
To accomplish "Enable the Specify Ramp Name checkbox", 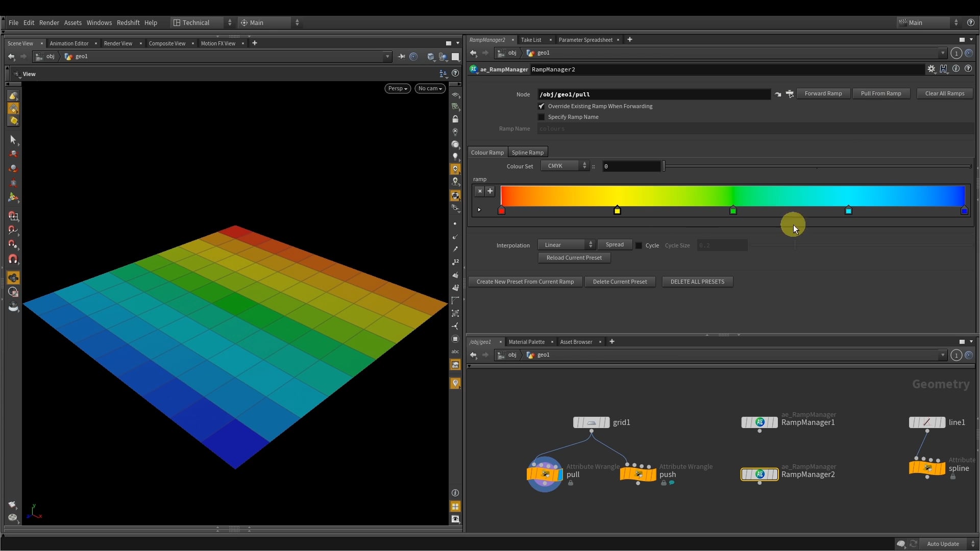I will pyautogui.click(x=542, y=117).
